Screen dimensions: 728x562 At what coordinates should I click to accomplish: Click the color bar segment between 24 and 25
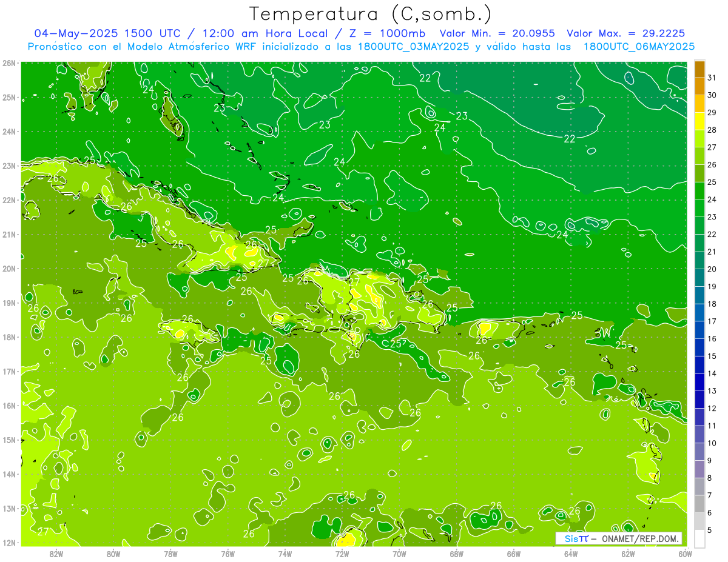click(699, 190)
